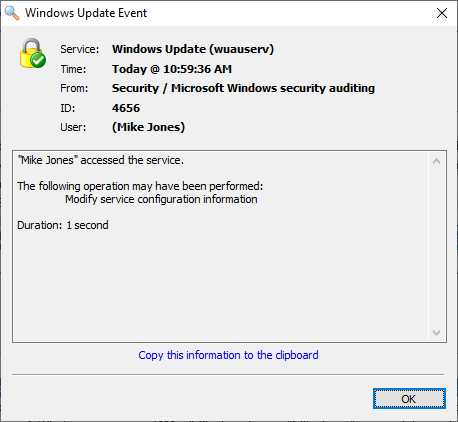Click the Windows Update (wuauserv) service name
458x422 pixels.
[x=193, y=49]
